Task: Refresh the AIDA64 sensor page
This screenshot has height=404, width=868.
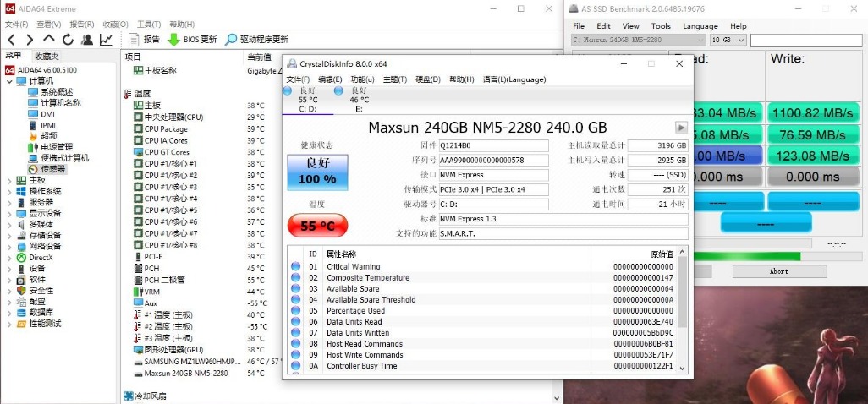Action: point(68,40)
